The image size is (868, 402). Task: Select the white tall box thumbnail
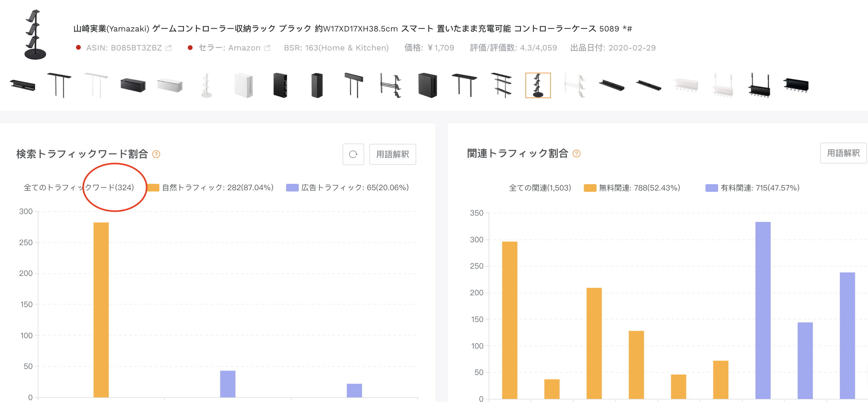coord(243,85)
